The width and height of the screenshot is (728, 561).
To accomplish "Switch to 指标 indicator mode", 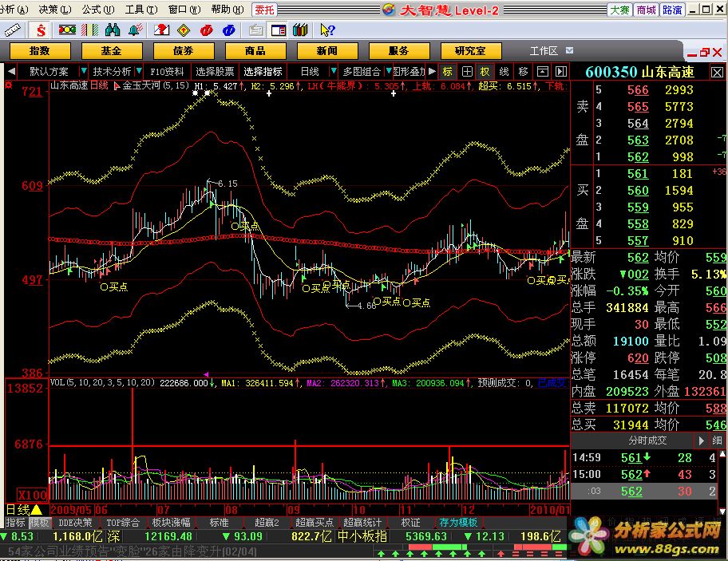I will [15, 523].
